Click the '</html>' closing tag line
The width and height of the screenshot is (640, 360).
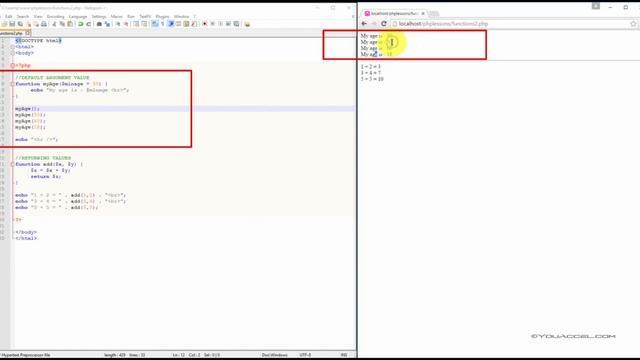coord(26,238)
